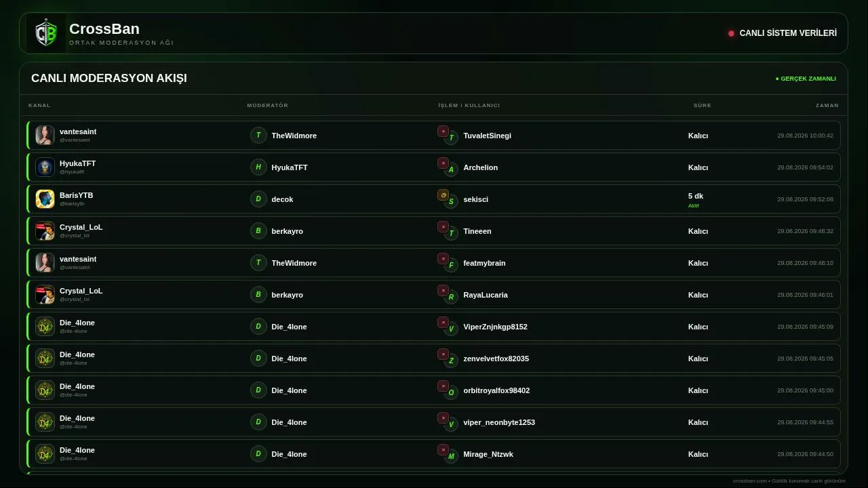Click the Crystal_LoL channel avatar in Tineeen row

(45, 230)
